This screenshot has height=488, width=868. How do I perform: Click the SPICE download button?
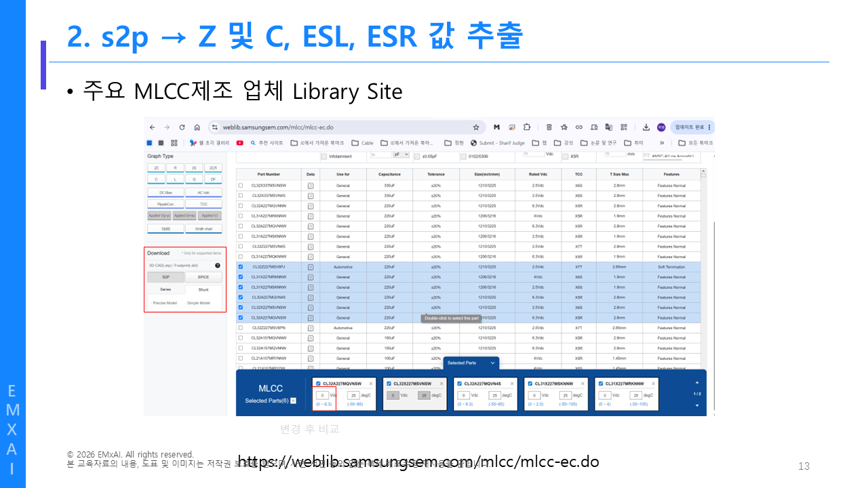click(203, 277)
